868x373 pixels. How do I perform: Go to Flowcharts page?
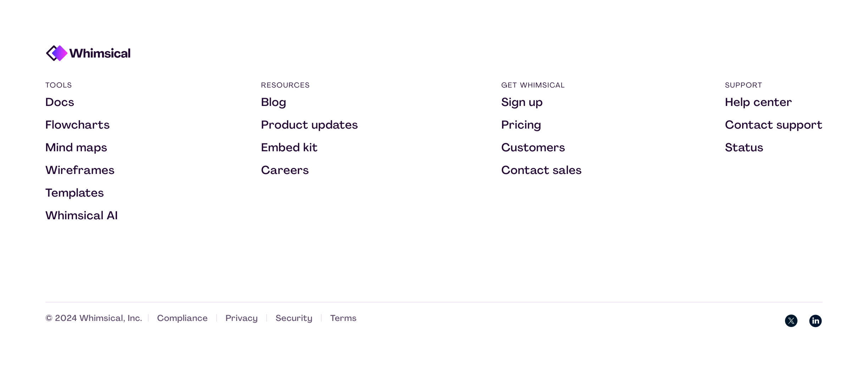click(x=77, y=125)
